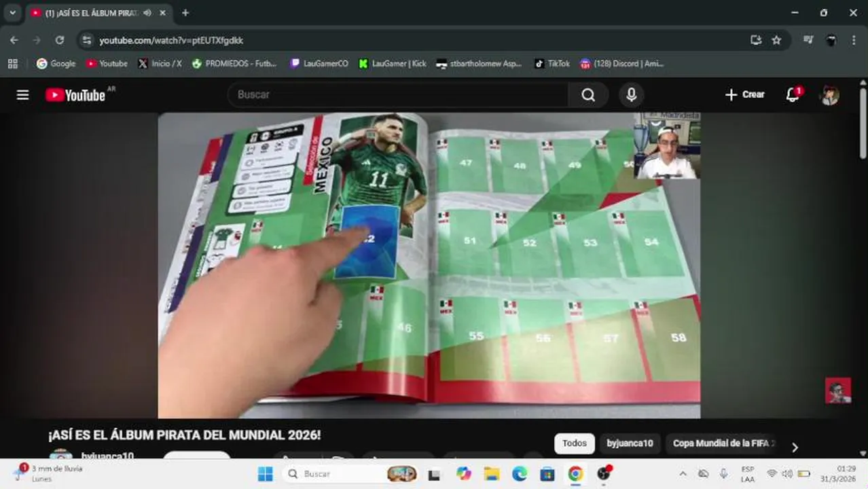Viewport: 868px width, 489px height.
Task: Go back with Chrome back arrow
Action: click(14, 40)
